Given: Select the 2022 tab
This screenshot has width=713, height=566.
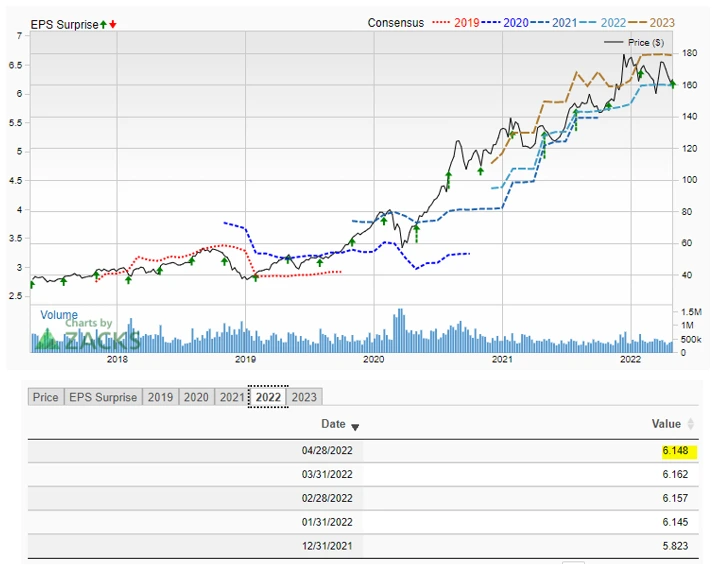Looking at the screenshot, I should point(268,397).
